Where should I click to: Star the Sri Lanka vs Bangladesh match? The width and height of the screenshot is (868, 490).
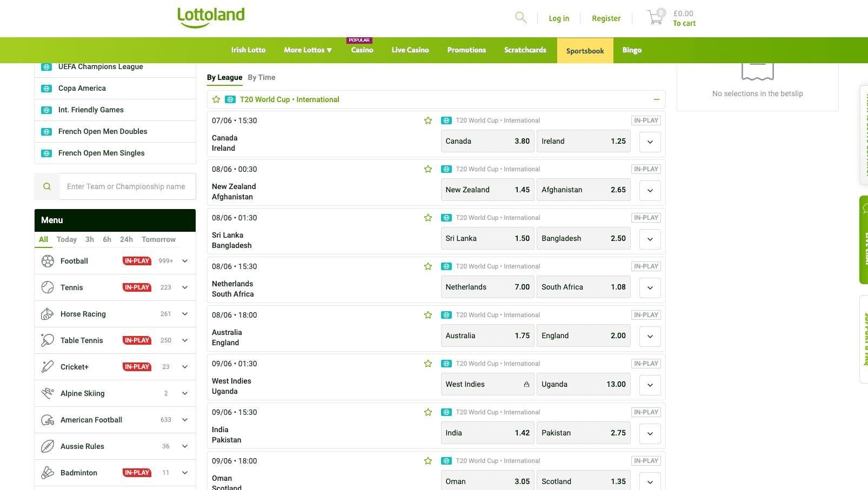[x=428, y=218]
